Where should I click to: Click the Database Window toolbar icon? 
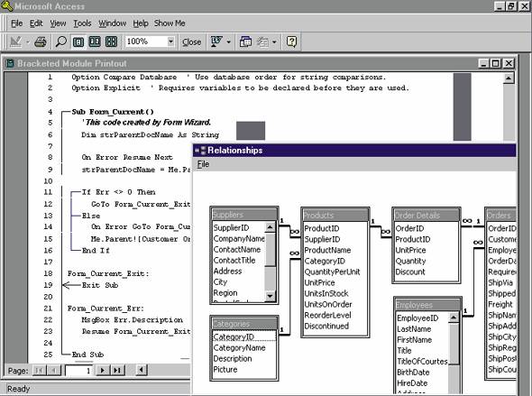[245, 41]
